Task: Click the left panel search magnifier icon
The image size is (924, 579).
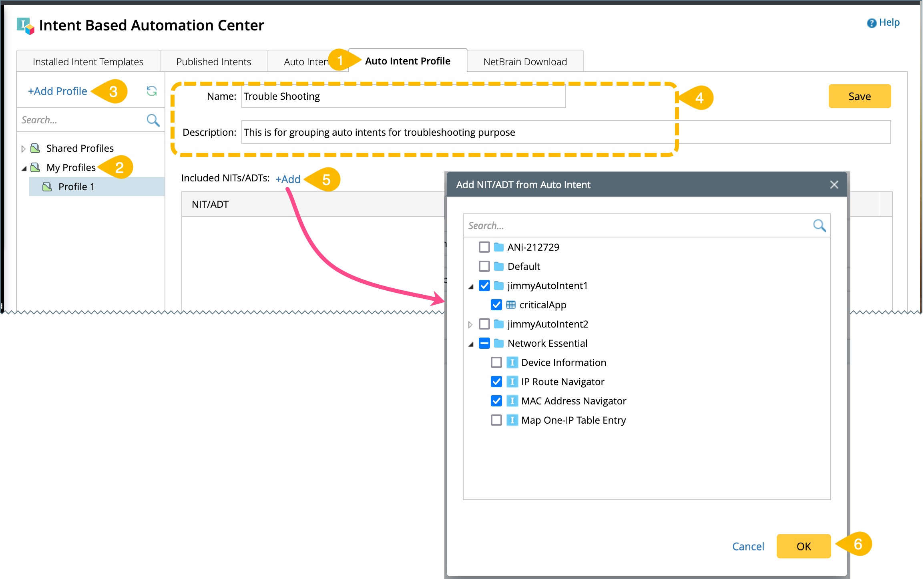Action: tap(153, 120)
